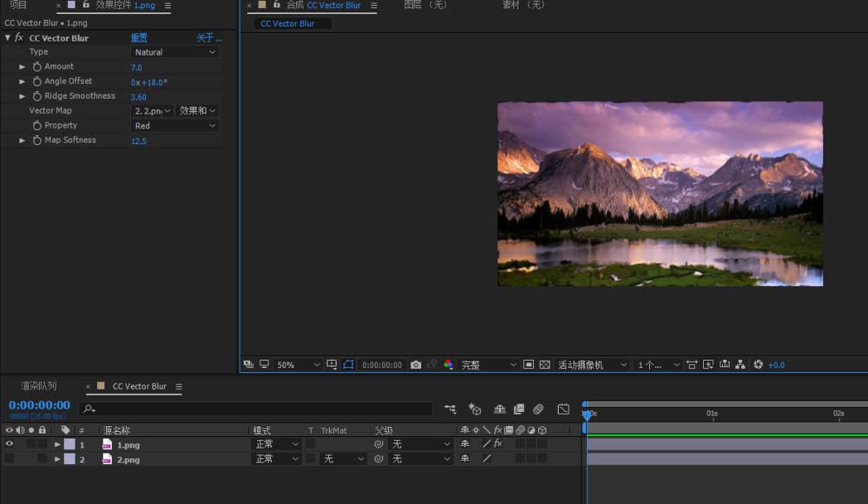Click the 重置 reset link for CC Vector Blur

139,38
